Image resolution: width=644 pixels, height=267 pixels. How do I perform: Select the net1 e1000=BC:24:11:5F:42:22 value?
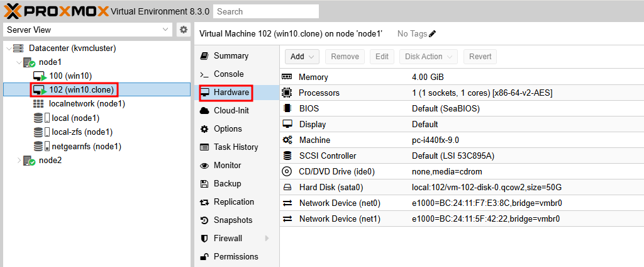[x=486, y=219]
